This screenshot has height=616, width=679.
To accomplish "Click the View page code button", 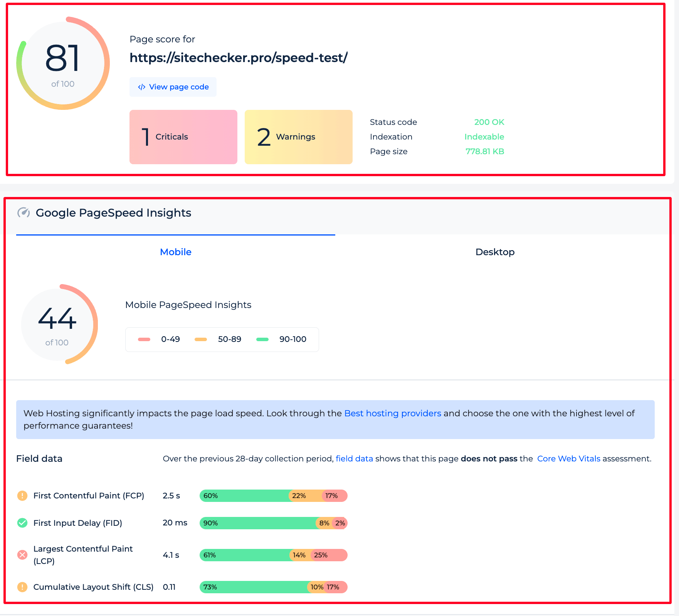I will pyautogui.click(x=173, y=87).
